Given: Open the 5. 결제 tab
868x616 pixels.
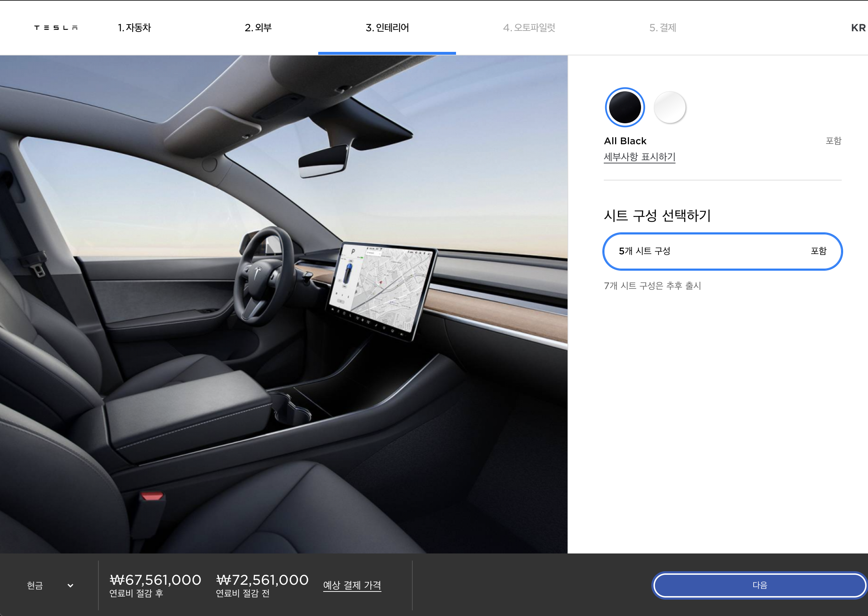Looking at the screenshot, I should (662, 28).
